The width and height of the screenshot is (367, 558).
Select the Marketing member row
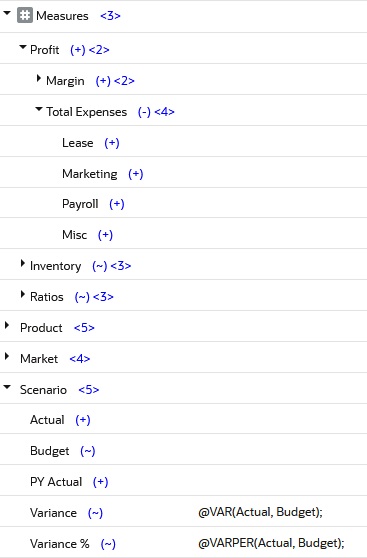coord(183,174)
